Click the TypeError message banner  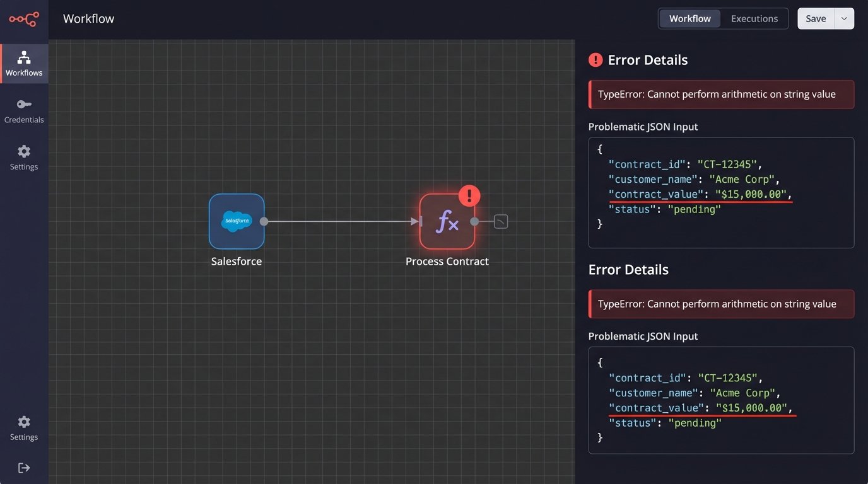721,94
